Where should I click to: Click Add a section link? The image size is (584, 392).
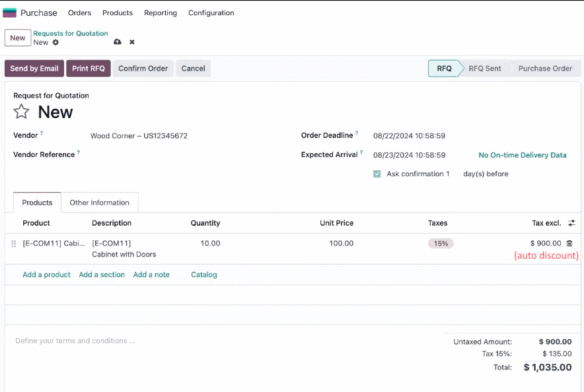(102, 275)
